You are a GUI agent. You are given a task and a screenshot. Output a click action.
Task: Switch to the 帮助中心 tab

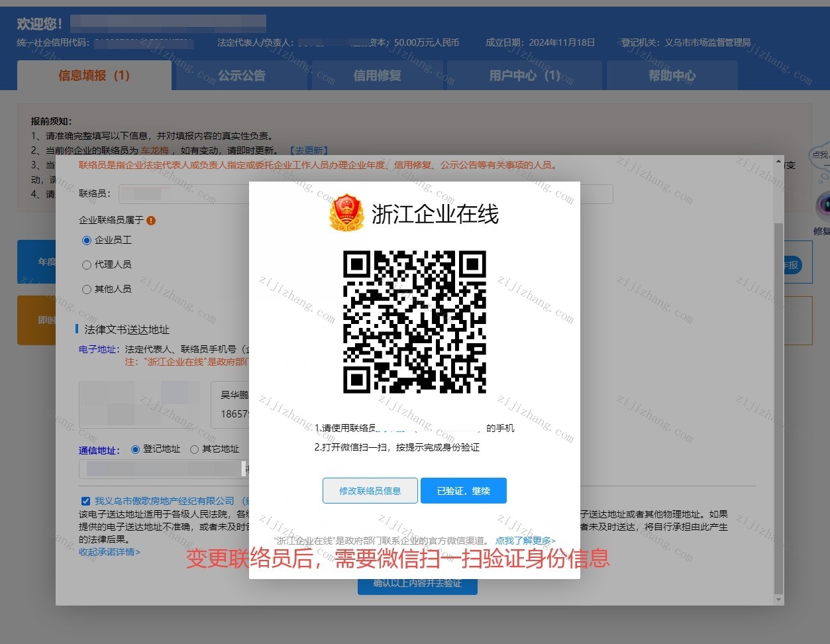pos(672,76)
